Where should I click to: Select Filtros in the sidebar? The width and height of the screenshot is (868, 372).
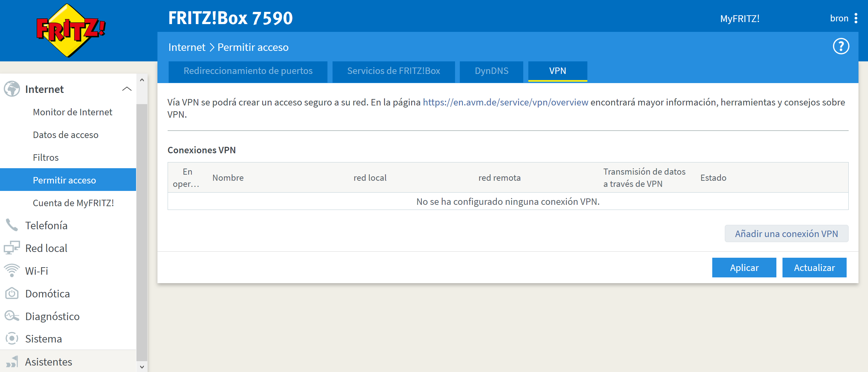[x=46, y=157]
